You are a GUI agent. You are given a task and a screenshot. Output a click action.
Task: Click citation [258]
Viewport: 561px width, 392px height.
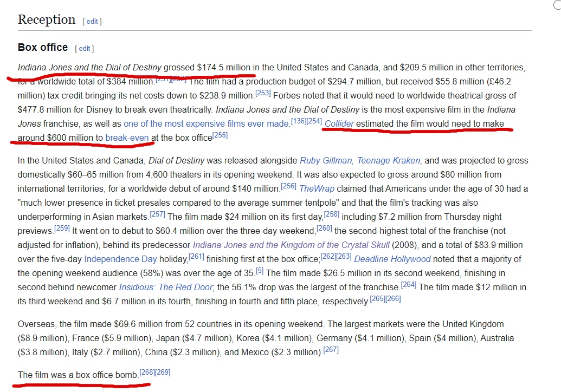point(331,214)
